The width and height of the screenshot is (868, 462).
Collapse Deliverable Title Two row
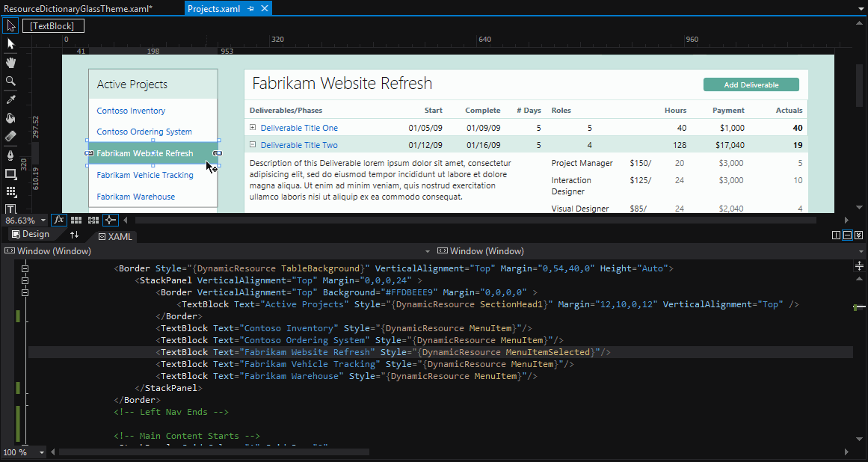click(253, 144)
